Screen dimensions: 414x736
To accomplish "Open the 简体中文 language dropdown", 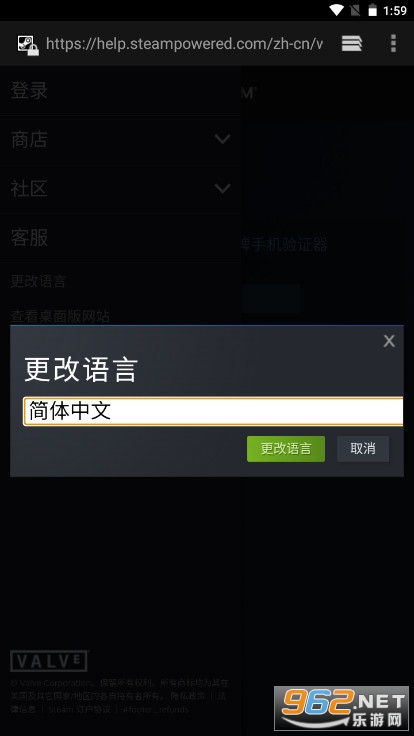I will tap(214, 411).
